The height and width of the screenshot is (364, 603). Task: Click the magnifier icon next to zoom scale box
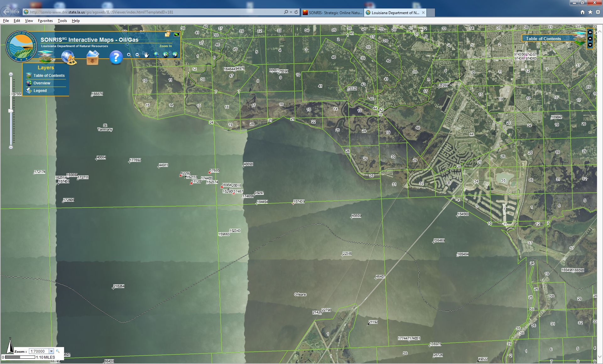pyautogui.click(x=58, y=351)
